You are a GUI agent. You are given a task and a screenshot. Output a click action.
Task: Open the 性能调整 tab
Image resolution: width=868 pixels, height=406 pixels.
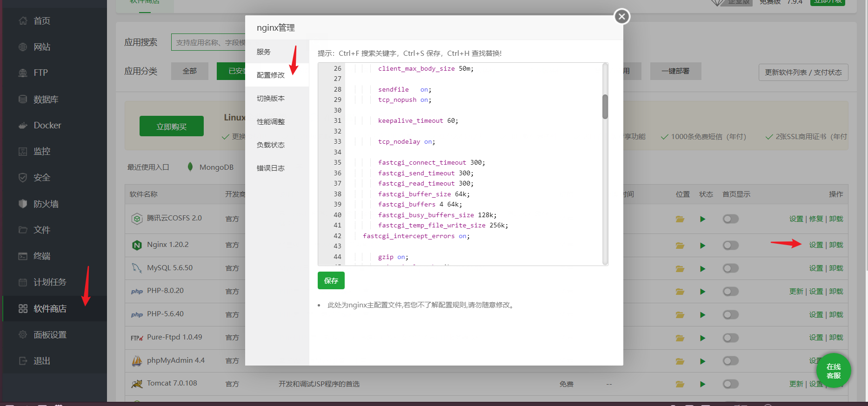(x=277, y=121)
